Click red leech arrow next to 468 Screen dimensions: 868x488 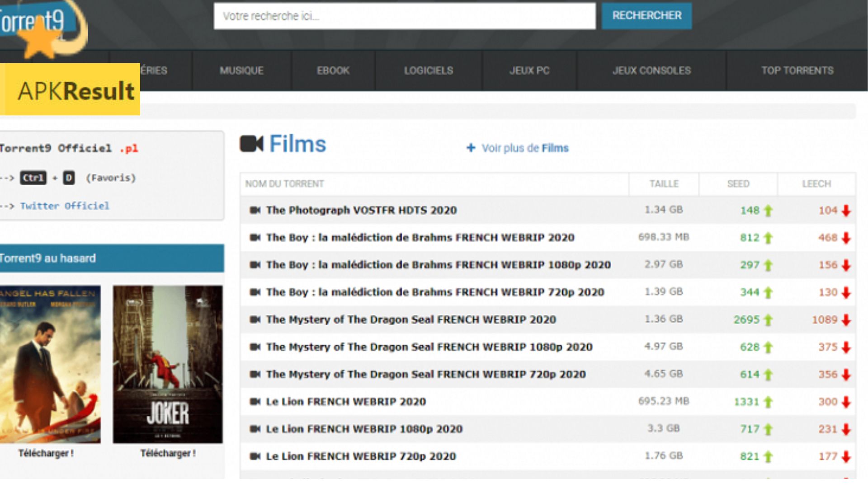pyautogui.click(x=846, y=238)
